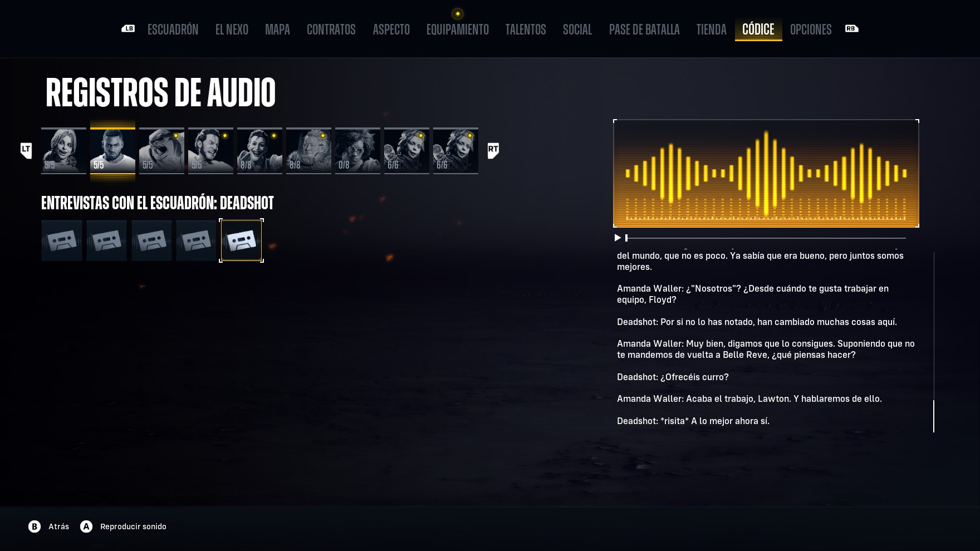Open King Shark audio logs portrait
Screen dimensions: 980x551
coord(161,151)
